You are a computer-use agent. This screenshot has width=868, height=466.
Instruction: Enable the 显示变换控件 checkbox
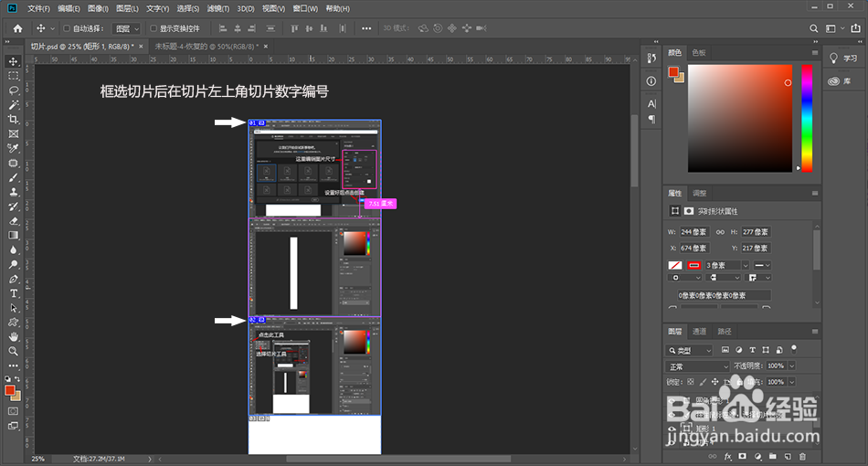tap(153, 28)
